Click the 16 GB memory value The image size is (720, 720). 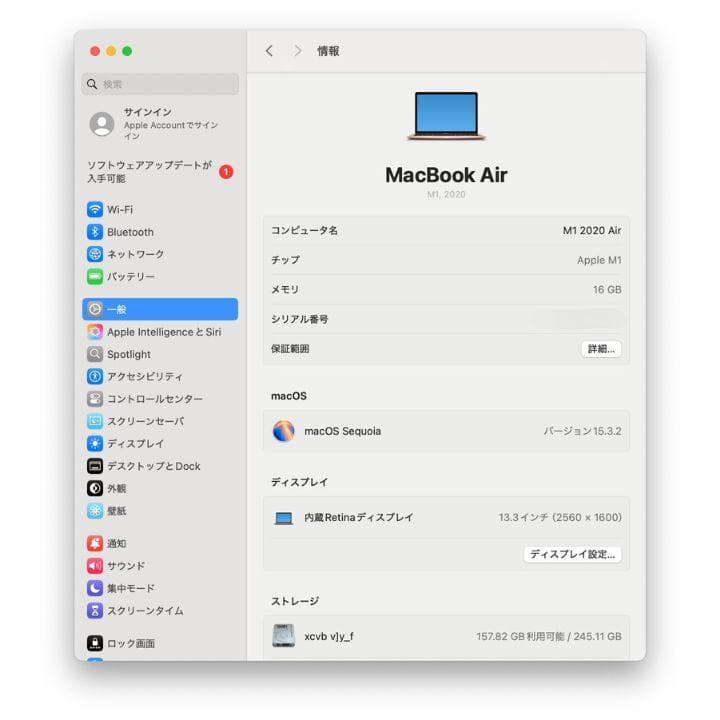pyautogui.click(x=607, y=290)
